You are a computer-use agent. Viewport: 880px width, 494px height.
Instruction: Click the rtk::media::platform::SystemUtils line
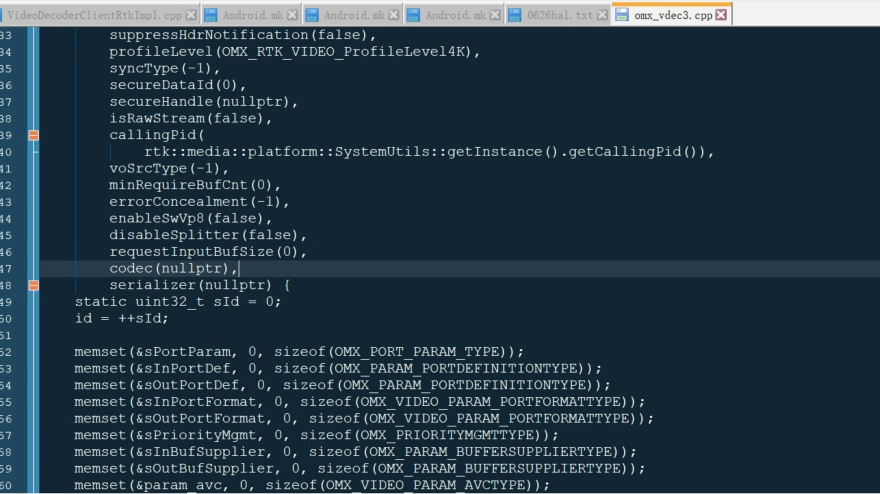pos(429,152)
